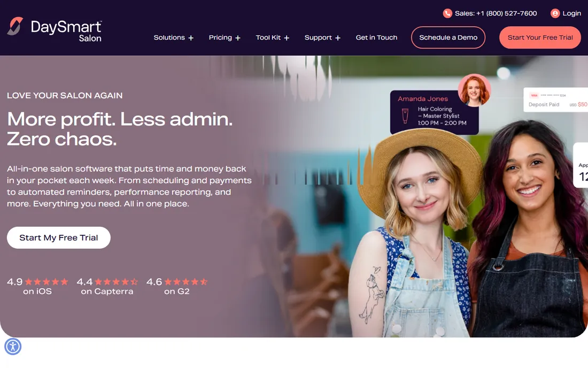588x368 pixels.
Task: Expand the Tool Kit plus sign
Action: (x=287, y=38)
